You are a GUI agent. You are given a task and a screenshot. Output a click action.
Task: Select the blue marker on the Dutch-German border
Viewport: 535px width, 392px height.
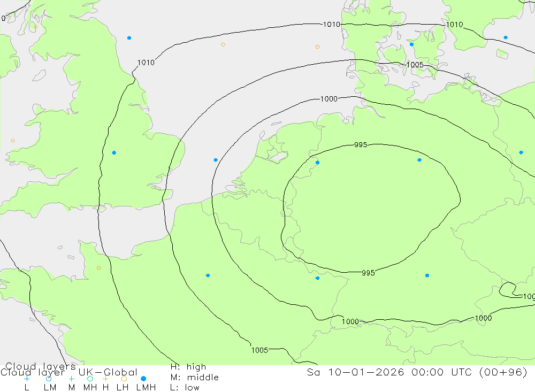pos(318,163)
